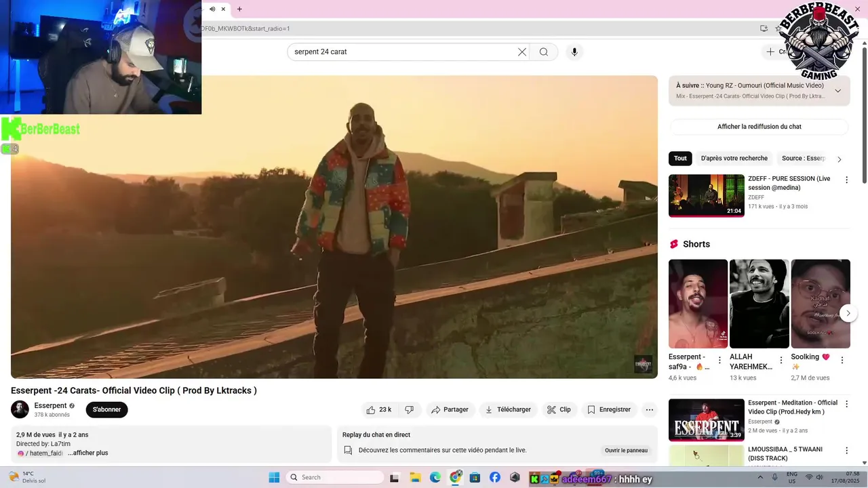
Task: Open more actions menu beside Enregistrer
Action: [x=650, y=409]
